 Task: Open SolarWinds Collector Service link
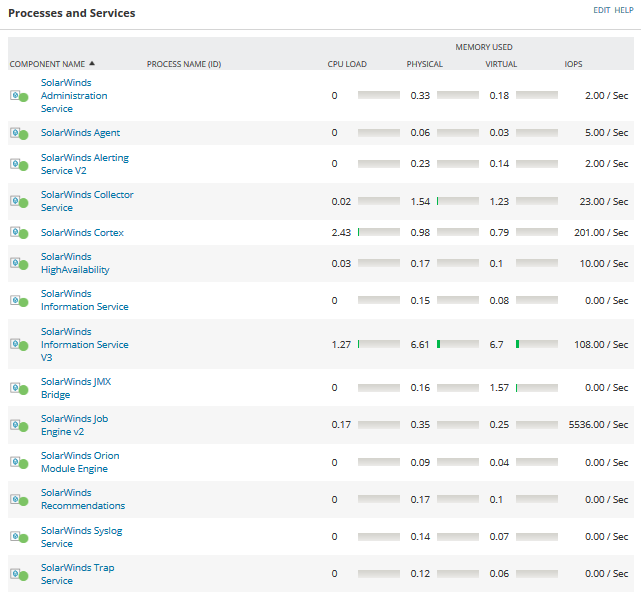coord(87,201)
